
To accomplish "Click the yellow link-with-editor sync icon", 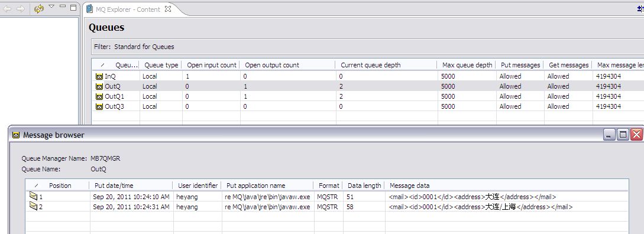I will [39, 9].
